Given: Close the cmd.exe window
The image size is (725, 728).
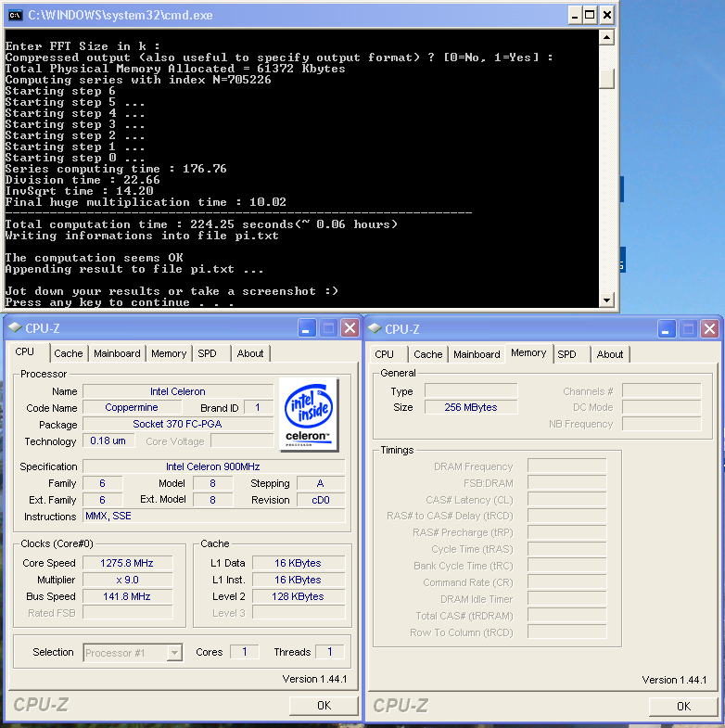Looking at the screenshot, I should point(606,16).
